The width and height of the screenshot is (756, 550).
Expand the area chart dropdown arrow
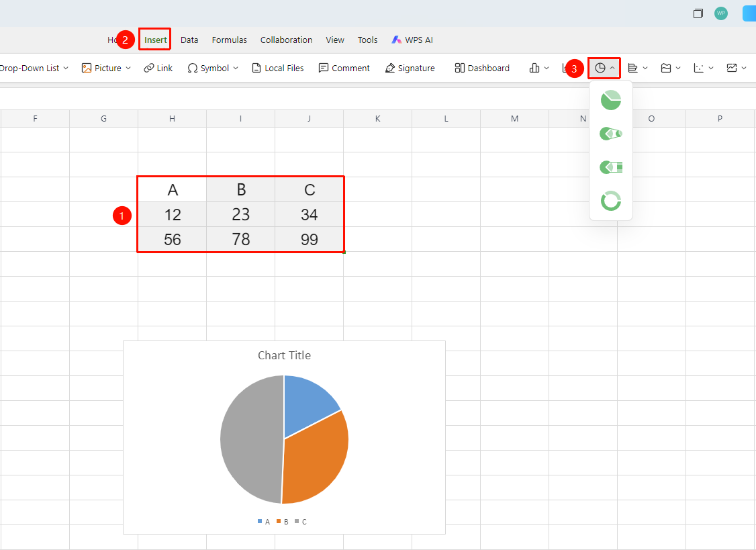(678, 68)
